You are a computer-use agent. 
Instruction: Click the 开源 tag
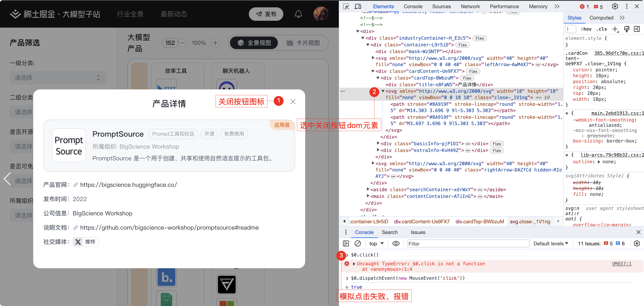(x=209, y=134)
